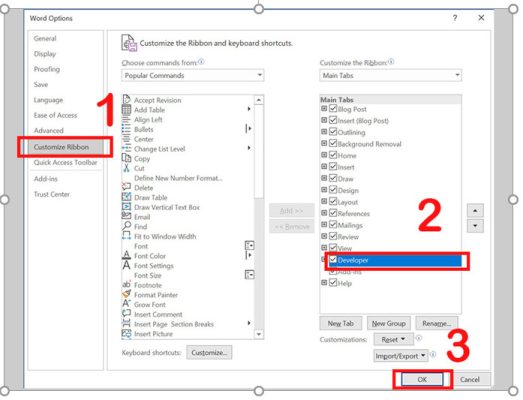Screen dimensions: 523x400
Task: Toggle the Developer tab checkbox
Action: click(x=333, y=260)
